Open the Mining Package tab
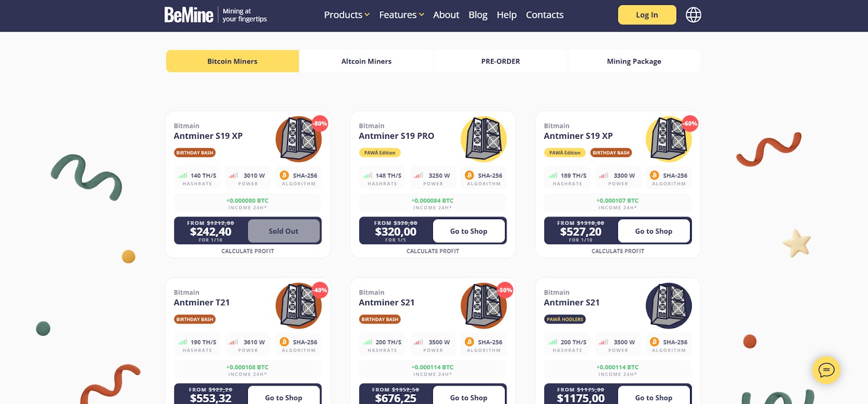The image size is (868, 404). (634, 61)
